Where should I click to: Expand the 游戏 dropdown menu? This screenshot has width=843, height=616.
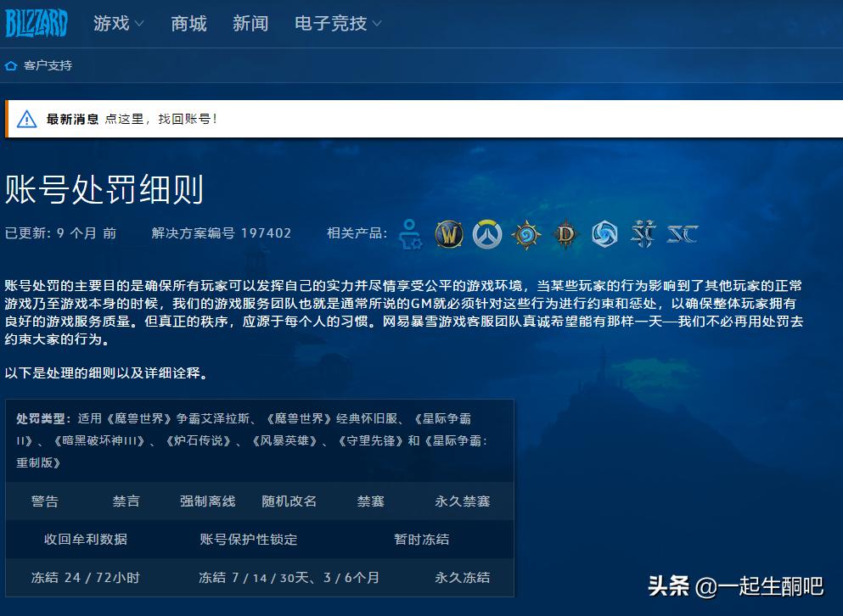[119, 24]
